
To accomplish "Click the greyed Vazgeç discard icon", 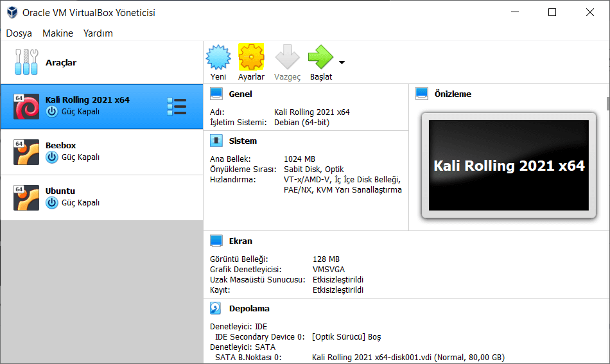I will tap(287, 58).
